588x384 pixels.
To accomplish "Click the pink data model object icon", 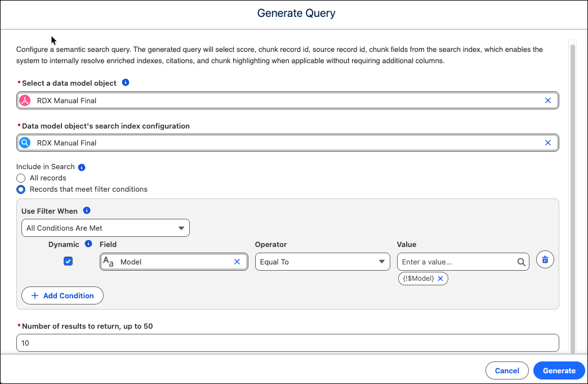I will click(25, 100).
